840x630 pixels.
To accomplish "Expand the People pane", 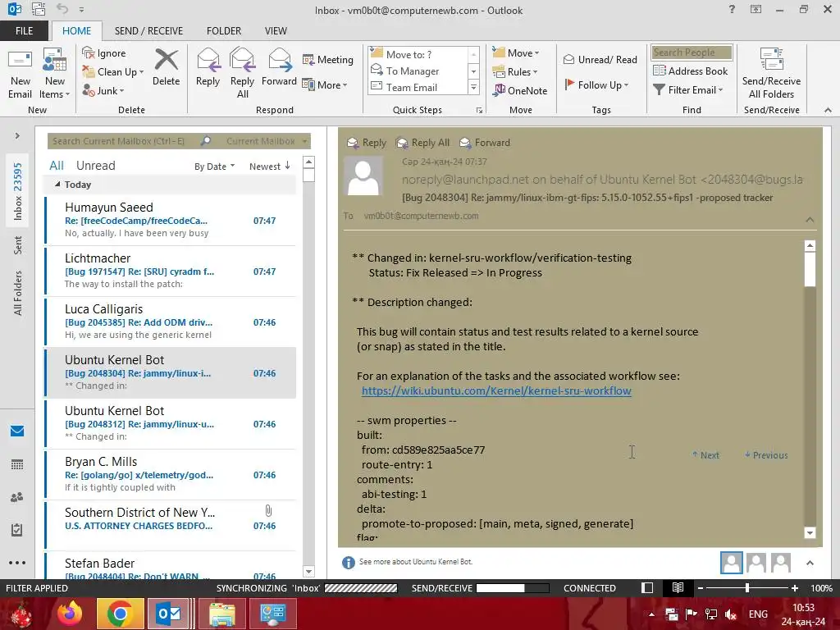I will [x=810, y=563].
